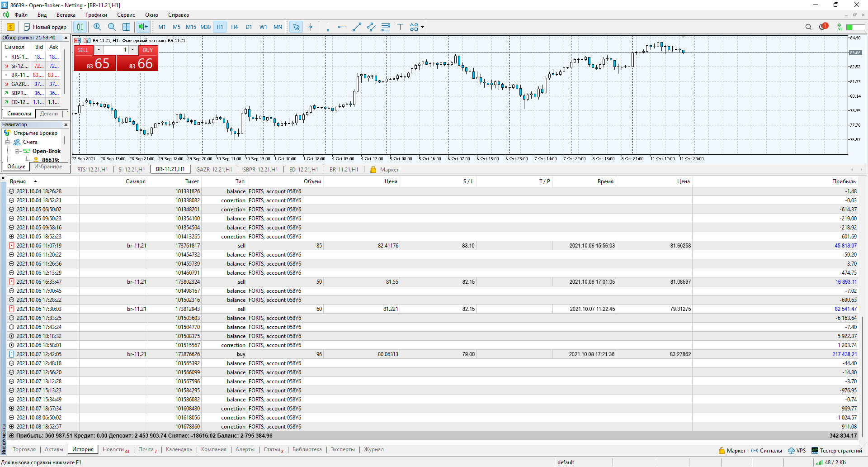Close the Инструменты toolbox panel
The image size is (868, 467).
coord(3,178)
